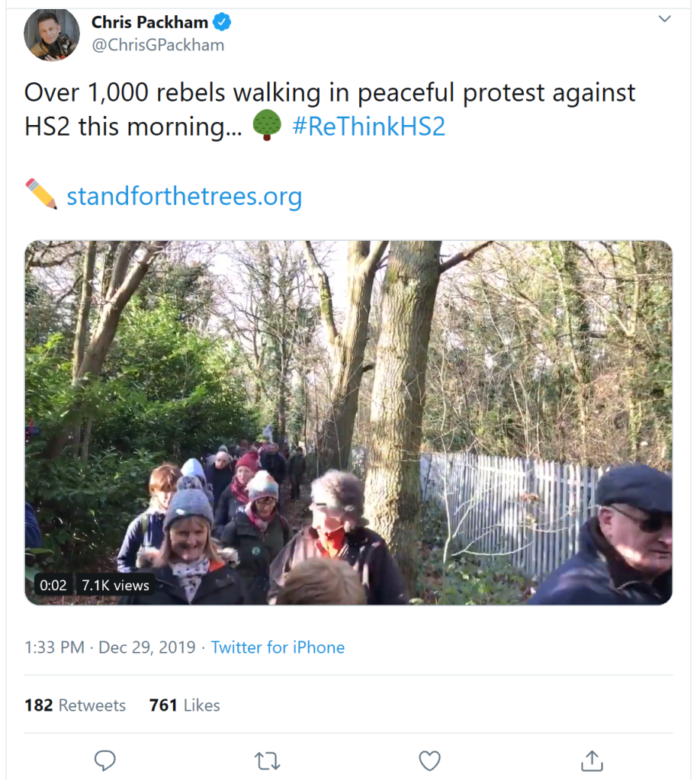Screen dimensions: 700x780
Task: View the 182 Retweets list
Action: pos(75,705)
